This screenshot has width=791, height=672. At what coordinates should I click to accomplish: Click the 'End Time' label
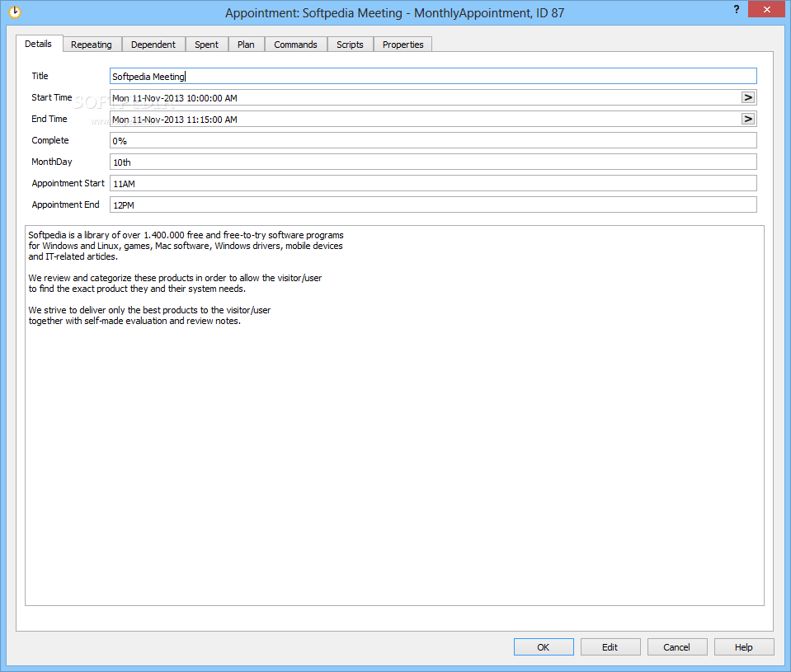[49, 119]
